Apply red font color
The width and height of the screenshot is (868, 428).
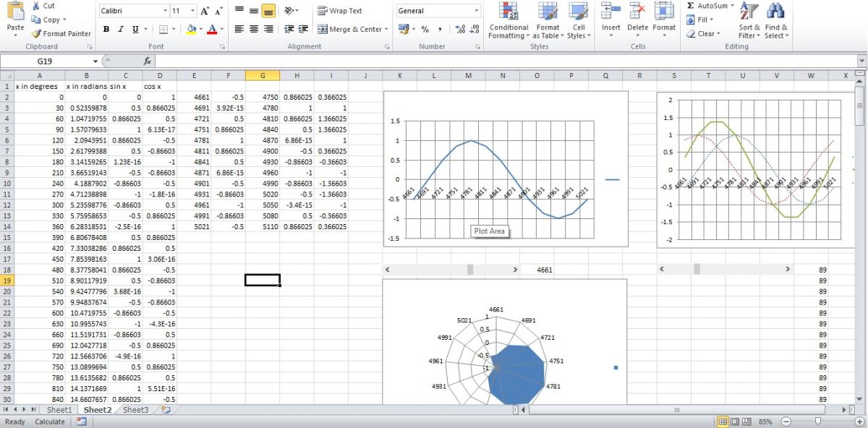tap(211, 30)
